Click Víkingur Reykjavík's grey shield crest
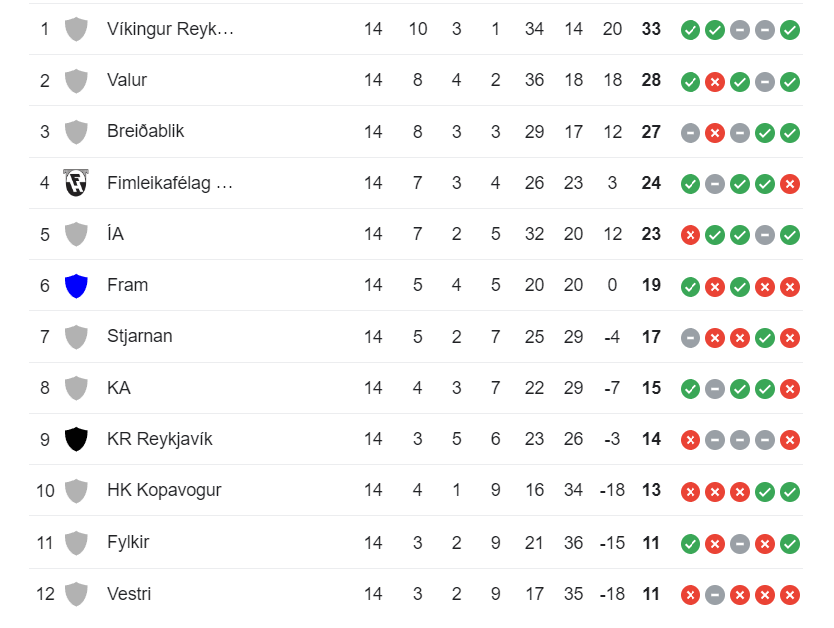This screenshot has height=628, width=834. pos(76,29)
